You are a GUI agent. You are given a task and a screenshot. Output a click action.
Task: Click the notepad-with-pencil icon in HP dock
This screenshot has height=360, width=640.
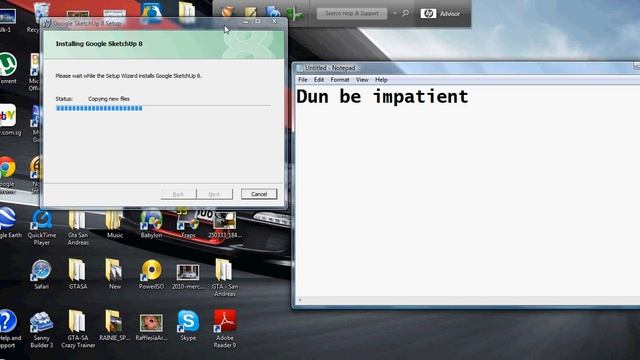point(250,12)
